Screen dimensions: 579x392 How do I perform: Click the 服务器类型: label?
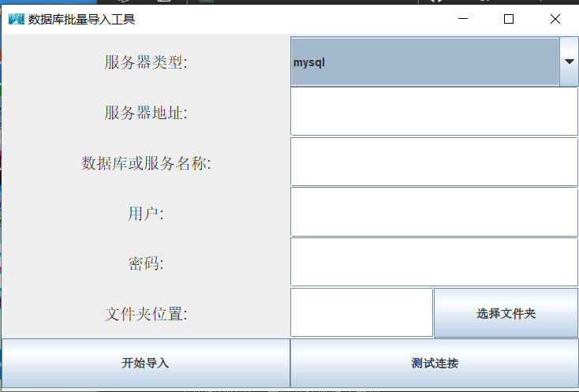[x=146, y=62]
